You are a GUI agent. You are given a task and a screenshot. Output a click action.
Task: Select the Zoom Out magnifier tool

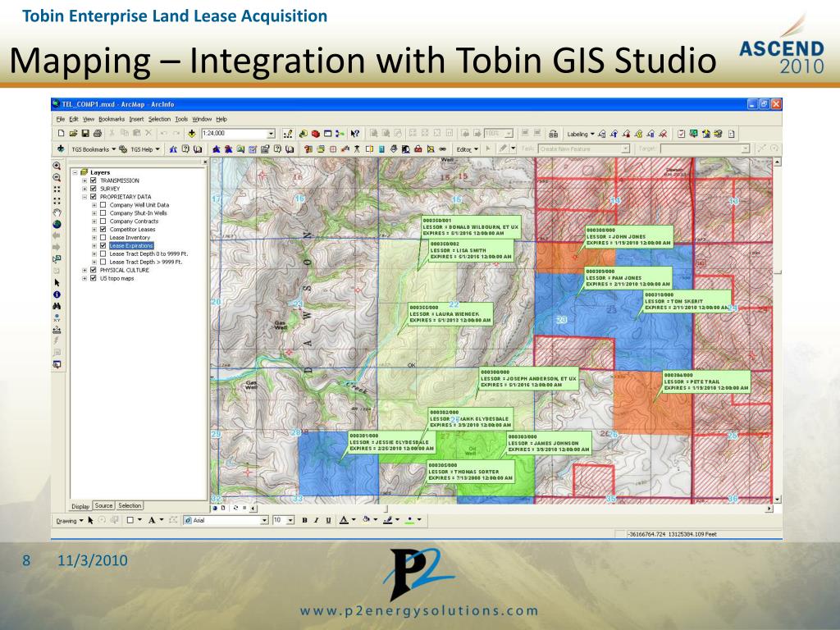point(57,177)
